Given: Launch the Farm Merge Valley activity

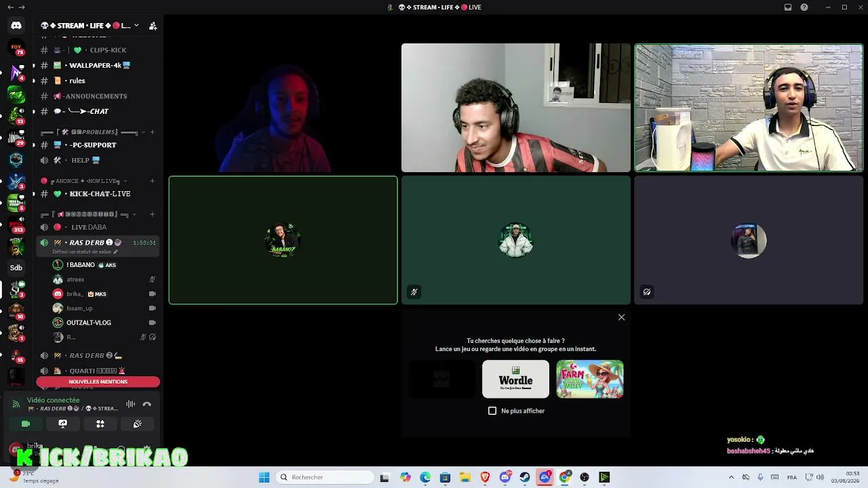Looking at the screenshot, I should pyautogui.click(x=590, y=379).
